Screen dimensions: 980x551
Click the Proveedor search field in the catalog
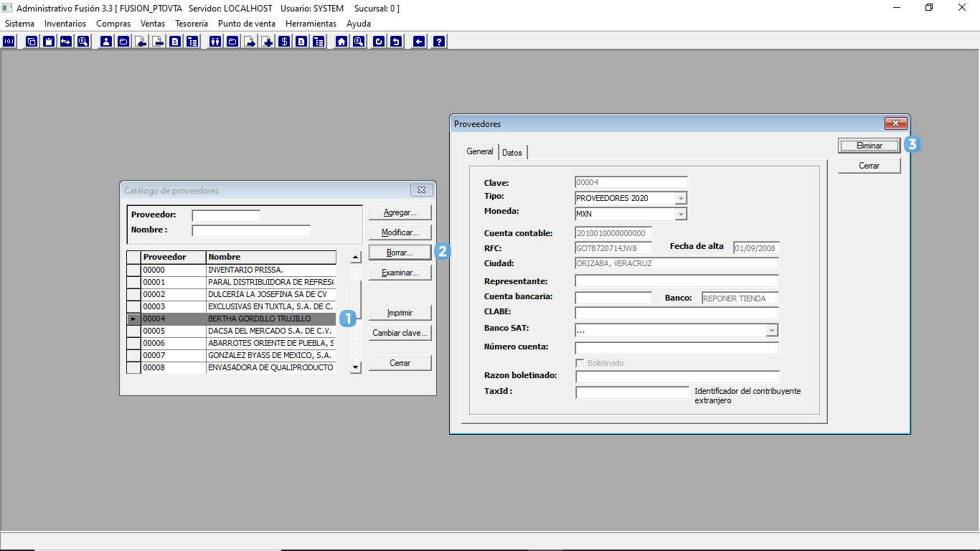(226, 215)
